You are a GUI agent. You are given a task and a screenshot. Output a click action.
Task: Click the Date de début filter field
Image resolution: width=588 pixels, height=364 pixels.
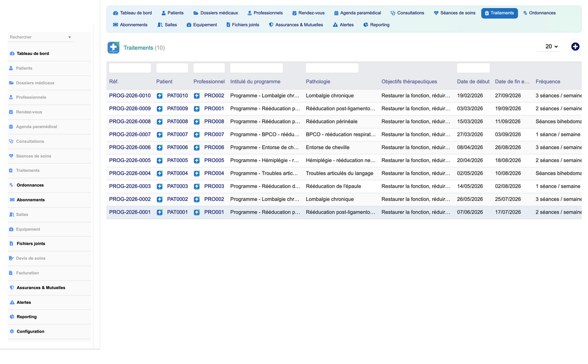(x=473, y=68)
